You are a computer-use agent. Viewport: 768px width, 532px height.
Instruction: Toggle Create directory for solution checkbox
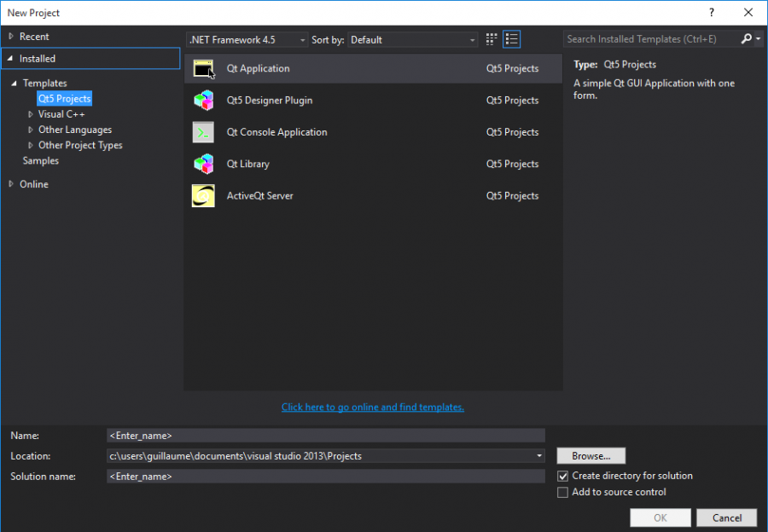pos(563,476)
